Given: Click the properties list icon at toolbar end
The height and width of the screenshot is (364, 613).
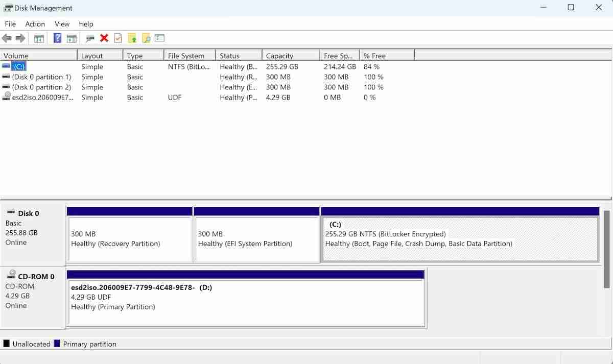Looking at the screenshot, I should pyautogui.click(x=159, y=38).
